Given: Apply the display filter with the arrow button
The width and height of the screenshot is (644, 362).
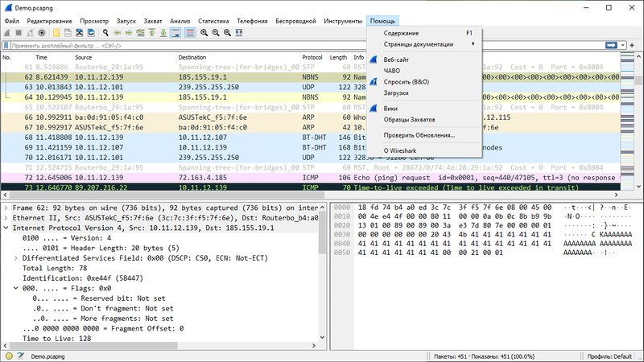Looking at the screenshot, I should pos(611,45).
